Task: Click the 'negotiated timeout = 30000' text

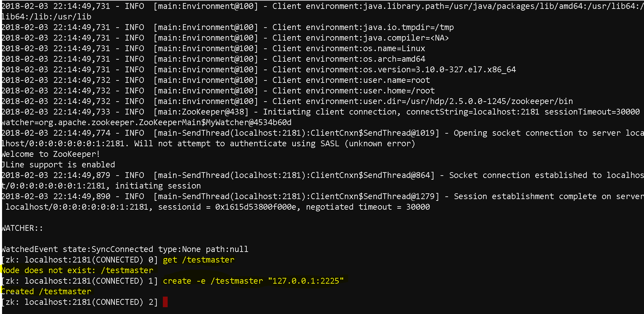Action: click(x=368, y=207)
